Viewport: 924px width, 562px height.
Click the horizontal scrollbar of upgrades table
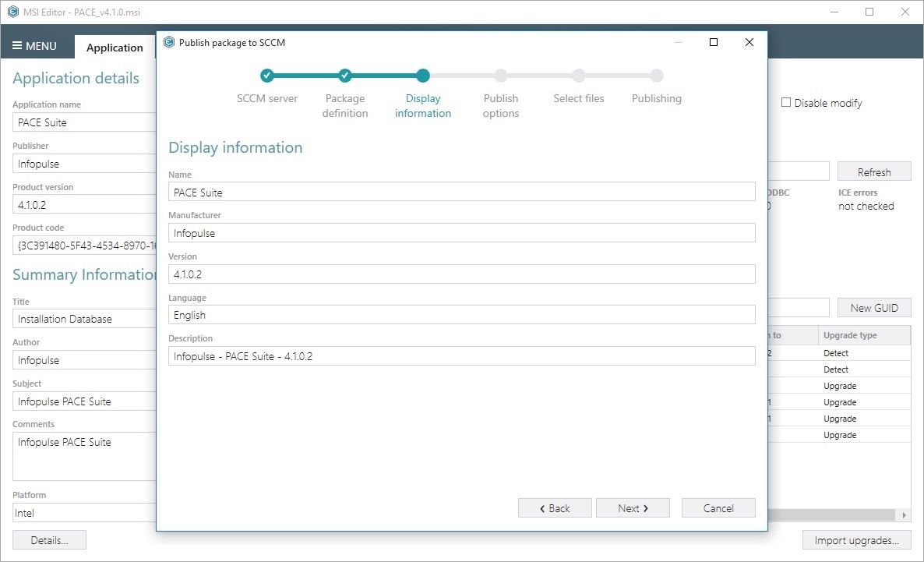833,514
